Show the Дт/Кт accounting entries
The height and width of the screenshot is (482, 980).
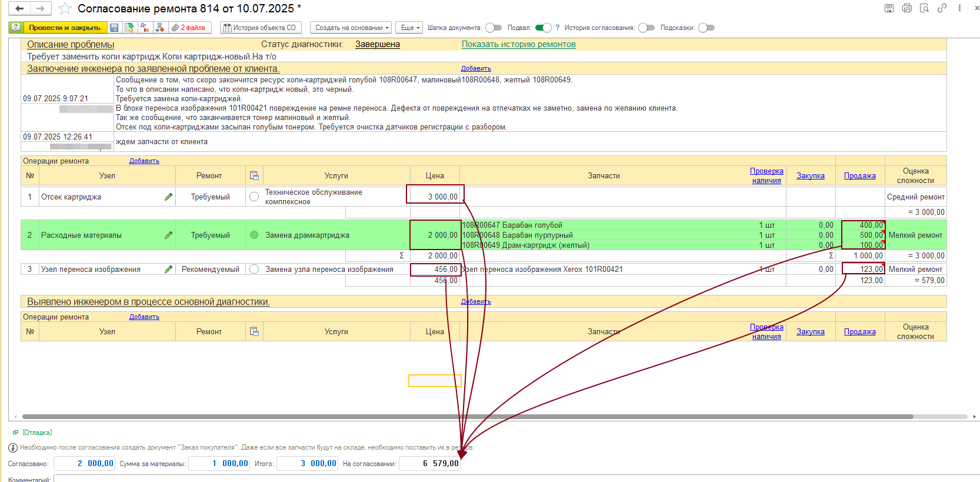click(x=145, y=28)
